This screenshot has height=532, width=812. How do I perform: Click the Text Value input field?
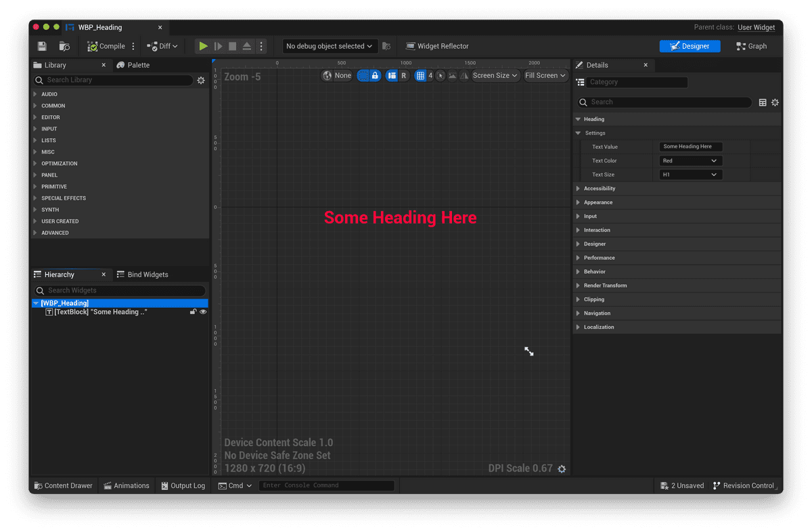pos(690,147)
